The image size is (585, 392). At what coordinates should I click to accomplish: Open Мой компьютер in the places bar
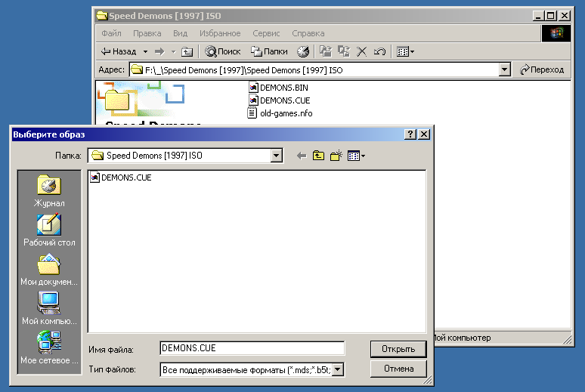coord(49,309)
